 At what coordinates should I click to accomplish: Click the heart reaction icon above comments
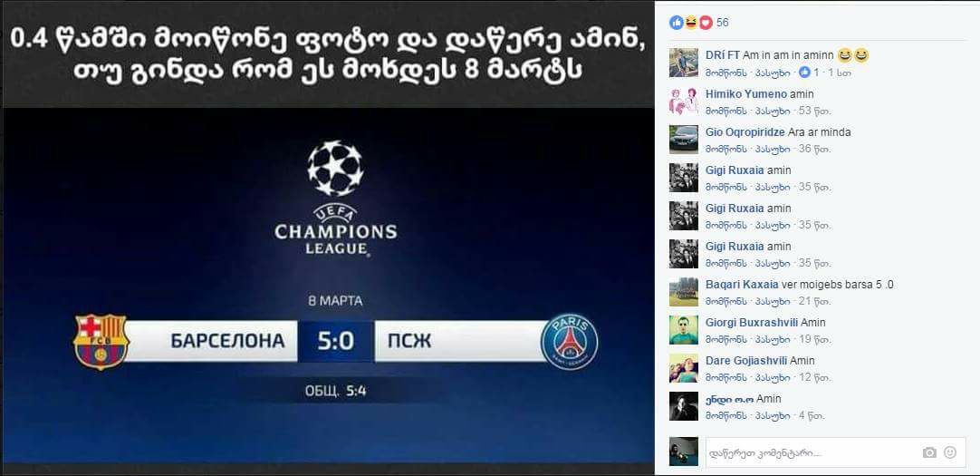coord(706,23)
